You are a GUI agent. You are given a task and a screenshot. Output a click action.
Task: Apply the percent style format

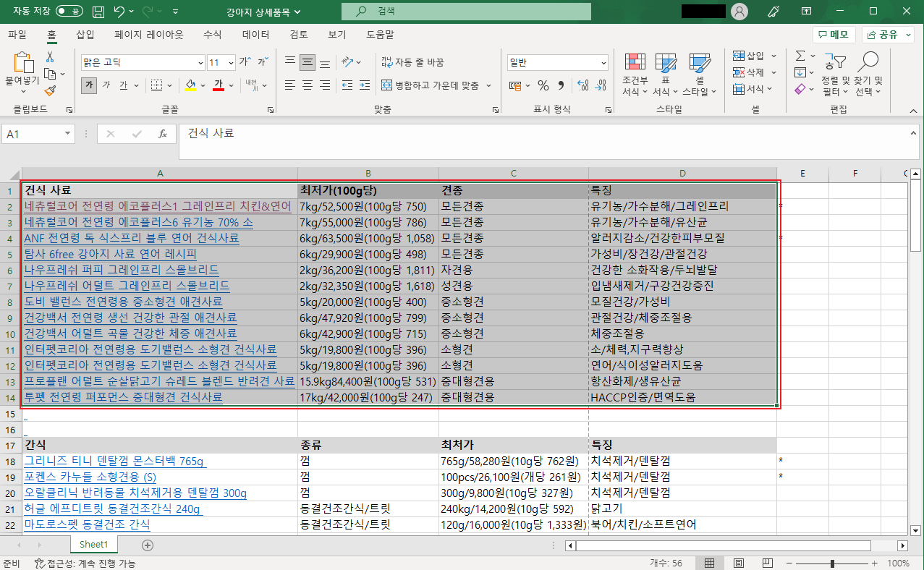pos(543,85)
